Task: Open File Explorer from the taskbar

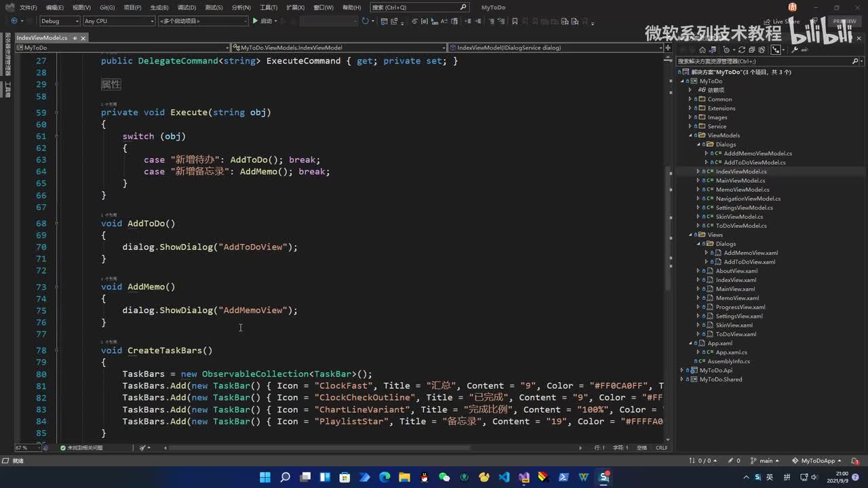Action: click(404, 477)
